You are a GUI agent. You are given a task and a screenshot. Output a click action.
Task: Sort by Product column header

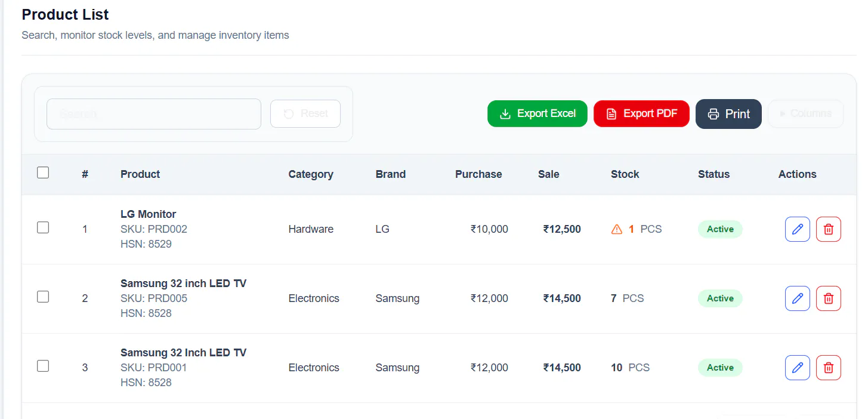point(140,174)
